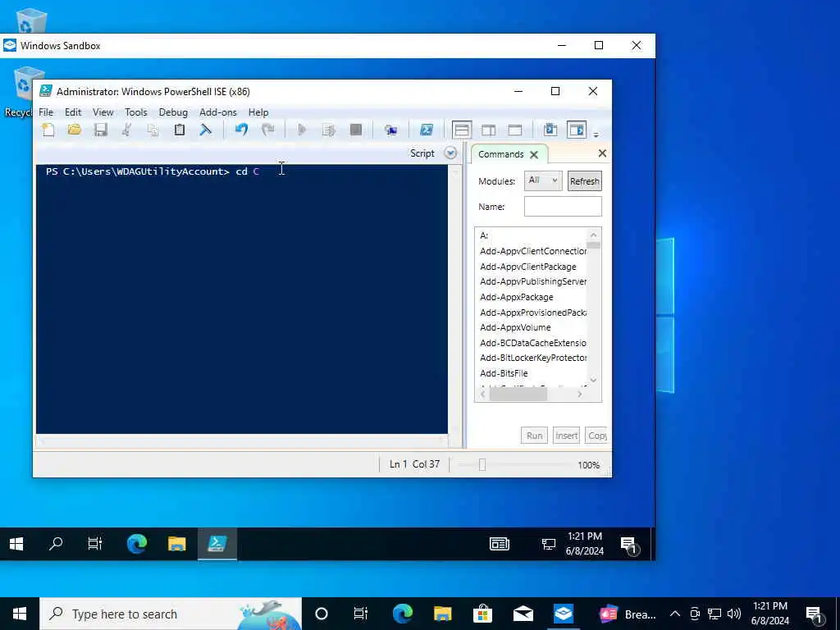Open the Add-ons menu
The image size is (840, 630).
[x=218, y=112]
